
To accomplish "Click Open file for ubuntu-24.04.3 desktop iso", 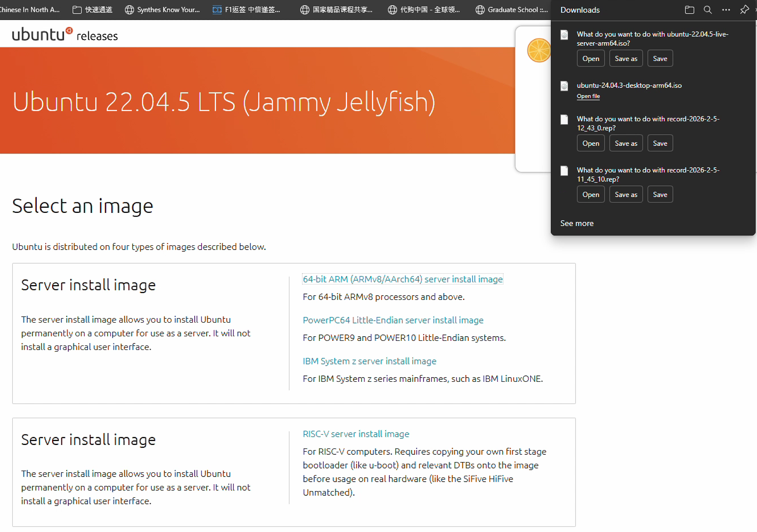I will click(588, 96).
